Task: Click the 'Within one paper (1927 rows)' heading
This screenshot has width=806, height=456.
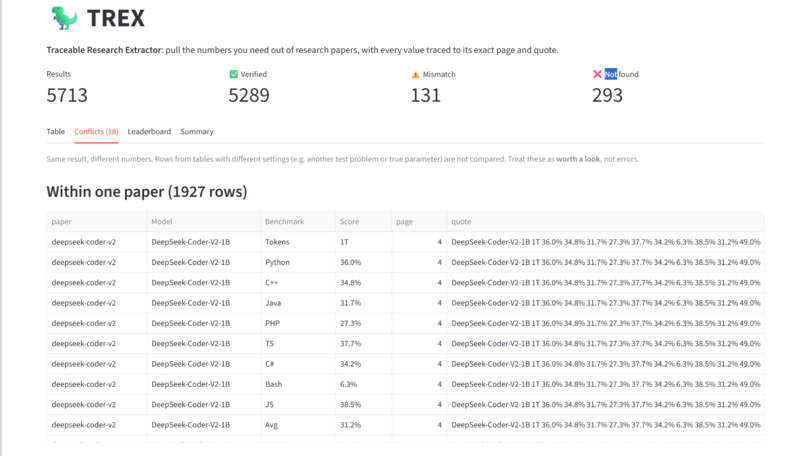Action: click(146, 192)
